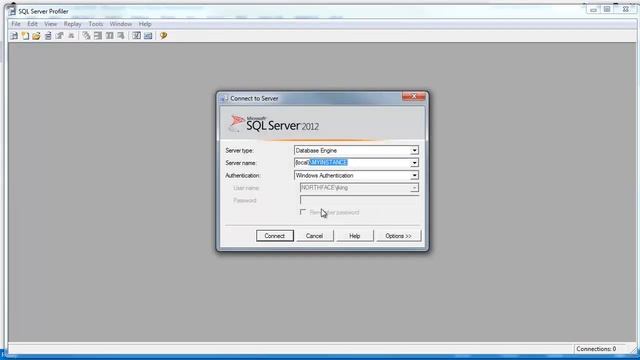Click the New Trace toolbar icon
640x360 pixels.
click(x=14, y=36)
